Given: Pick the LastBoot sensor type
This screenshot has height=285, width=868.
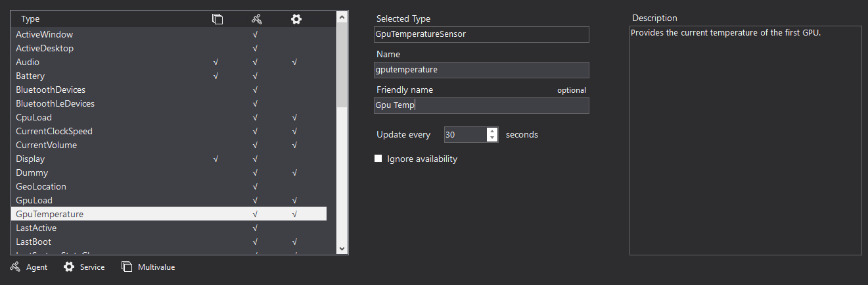Looking at the screenshot, I should click(34, 242).
